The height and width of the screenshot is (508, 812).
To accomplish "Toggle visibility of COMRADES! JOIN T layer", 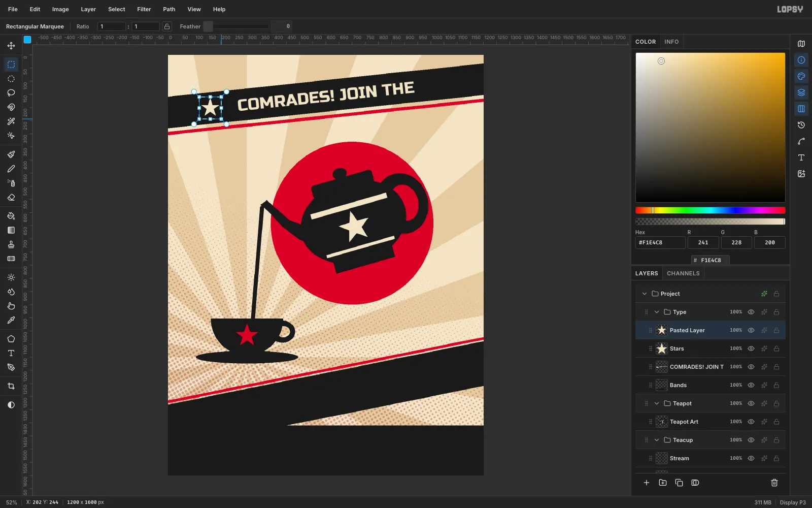I will click(x=751, y=367).
